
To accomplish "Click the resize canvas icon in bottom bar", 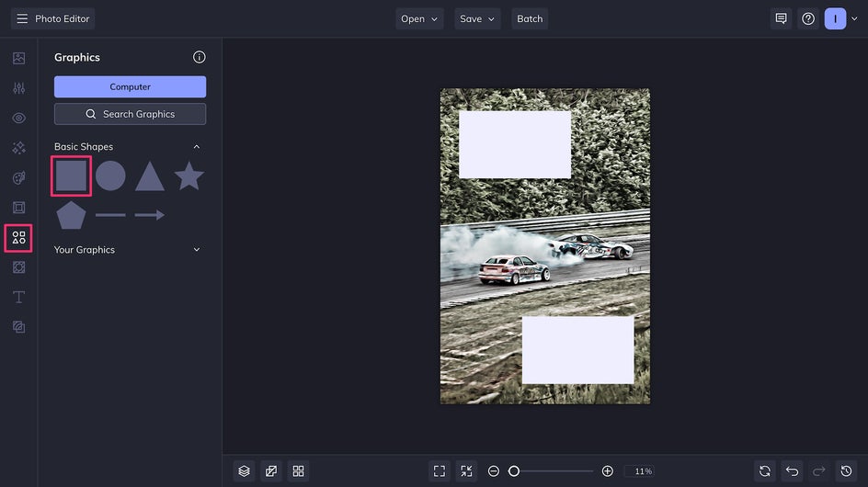I will [271, 471].
